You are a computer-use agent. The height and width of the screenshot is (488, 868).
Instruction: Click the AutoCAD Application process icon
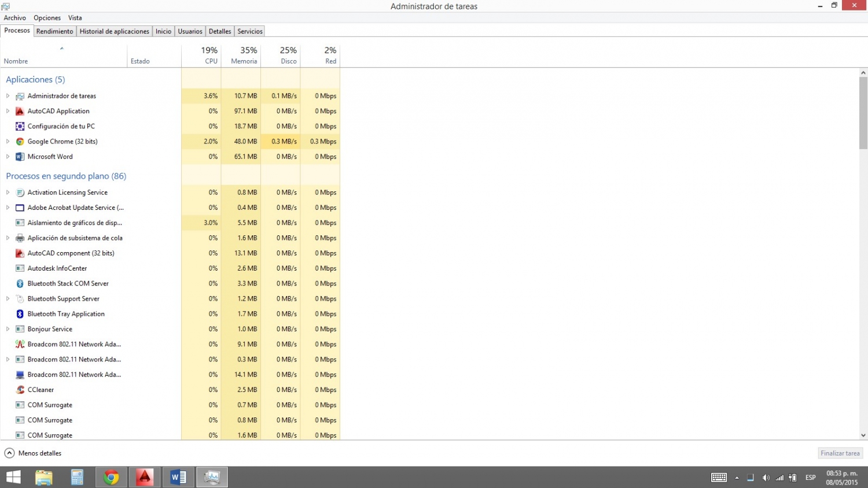[20, 111]
